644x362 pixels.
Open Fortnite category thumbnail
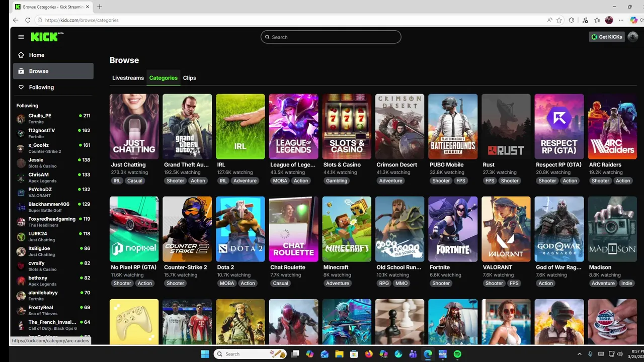453,229
